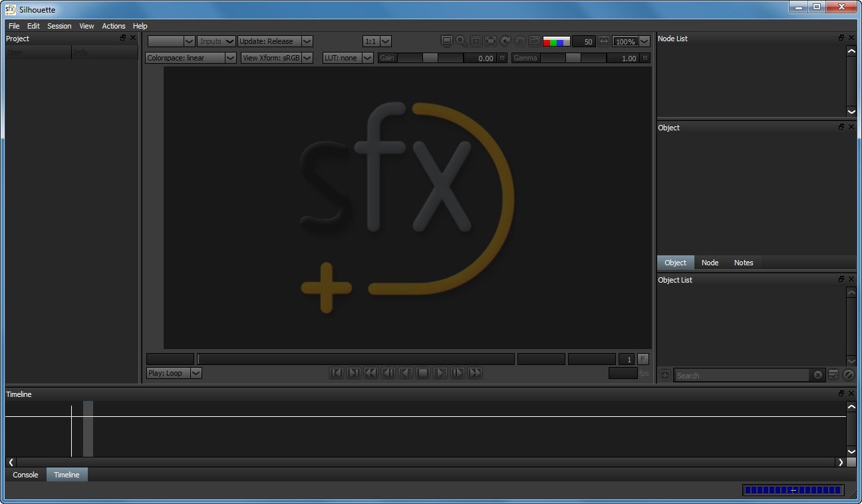Open the 1:1 ratio dropdown
Viewport: 862px width, 504px height.
coord(376,41)
